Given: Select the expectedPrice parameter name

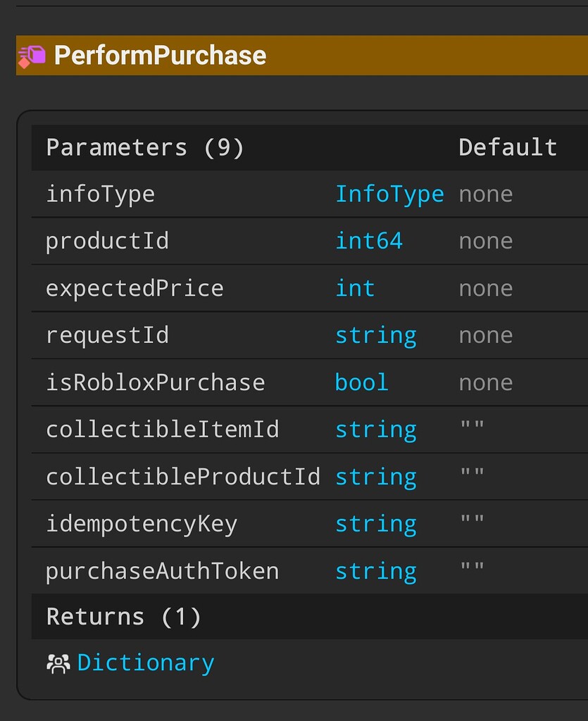Looking at the screenshot, I should coord(134,288).
